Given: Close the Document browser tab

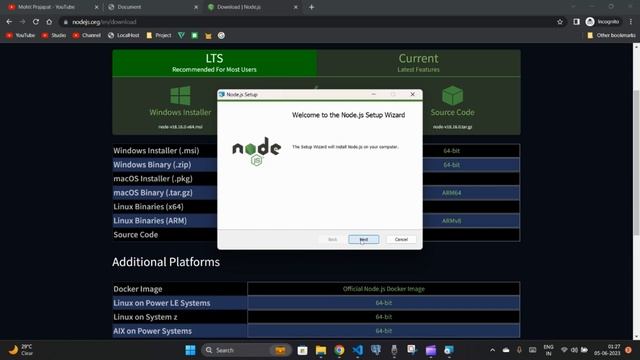Looking at the screenshot, I should click(x=196, y=7).
